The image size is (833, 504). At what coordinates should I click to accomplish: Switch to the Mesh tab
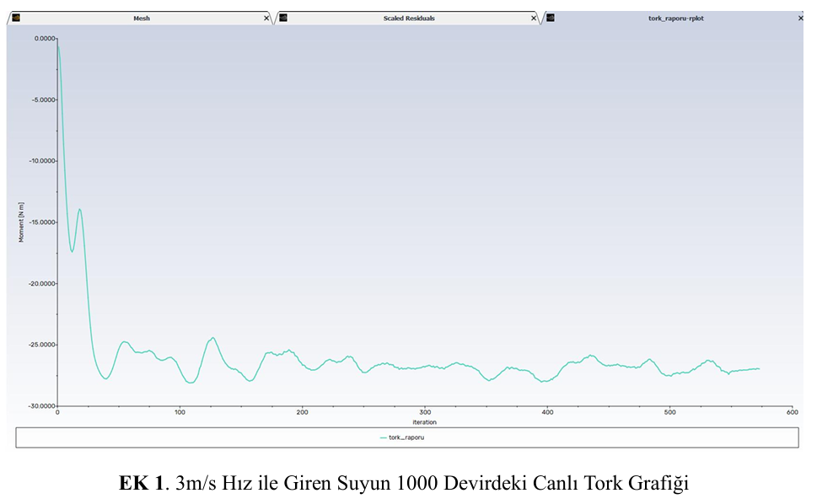pos(142,18)
